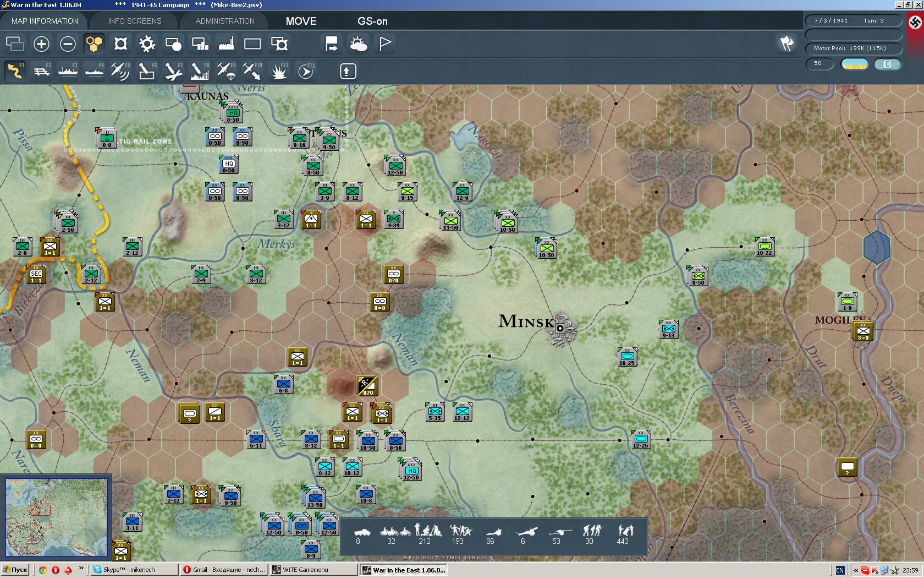Click the German swastika side emblem

915,22
